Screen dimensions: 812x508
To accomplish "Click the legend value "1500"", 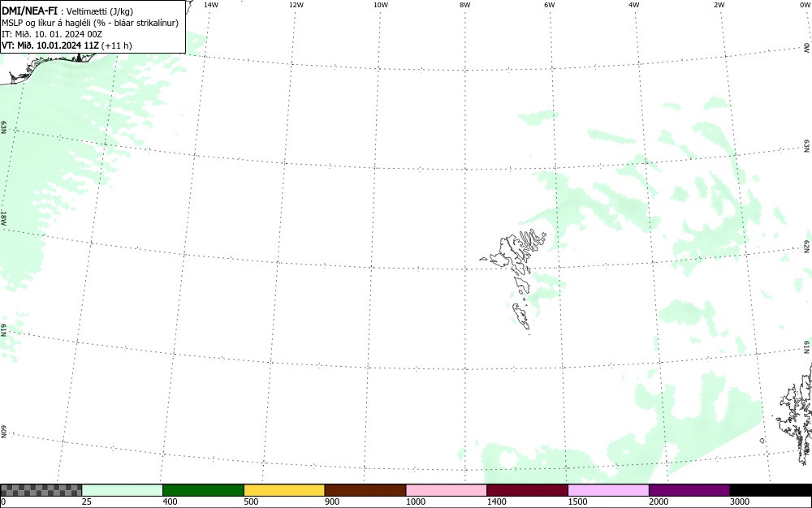I will (578, 502).
